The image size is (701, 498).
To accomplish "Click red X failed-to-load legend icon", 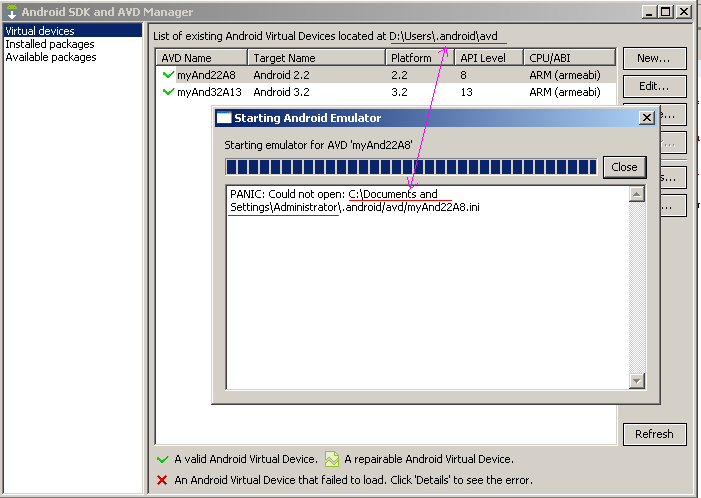I will tap(162, 480).
